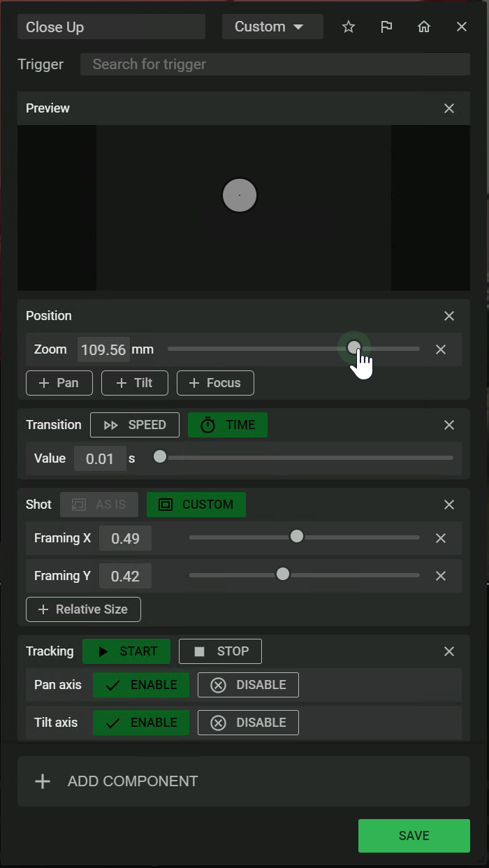This screenshot has width=489, height=868.
Task: Remove the Transition component with X
Action: click(x=449, y=425)
